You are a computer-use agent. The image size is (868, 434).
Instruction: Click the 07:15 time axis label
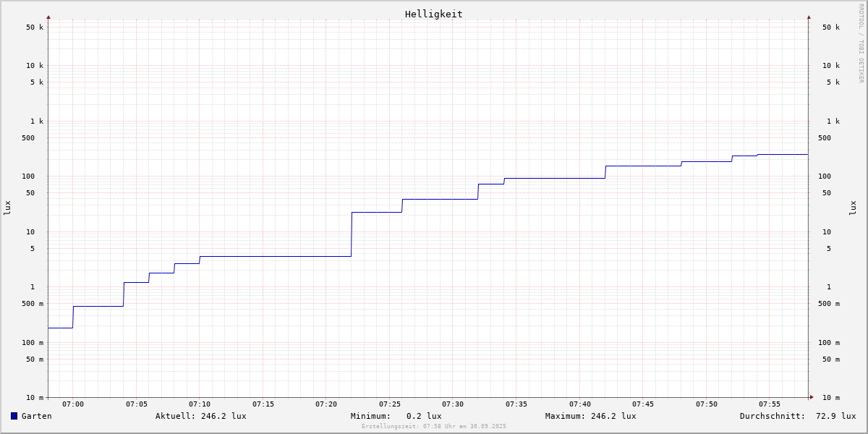(x=263, y=404)
